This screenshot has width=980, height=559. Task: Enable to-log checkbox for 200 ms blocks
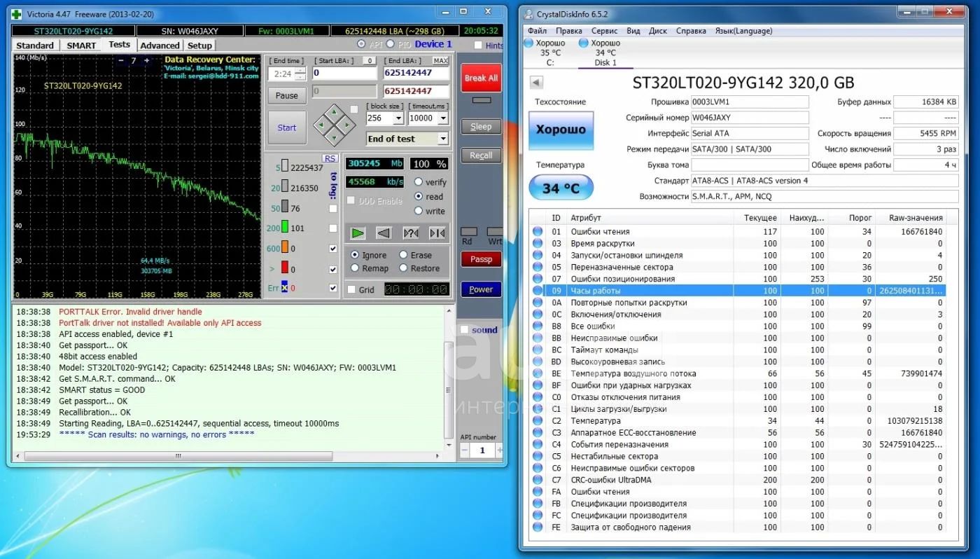point(333,228)
